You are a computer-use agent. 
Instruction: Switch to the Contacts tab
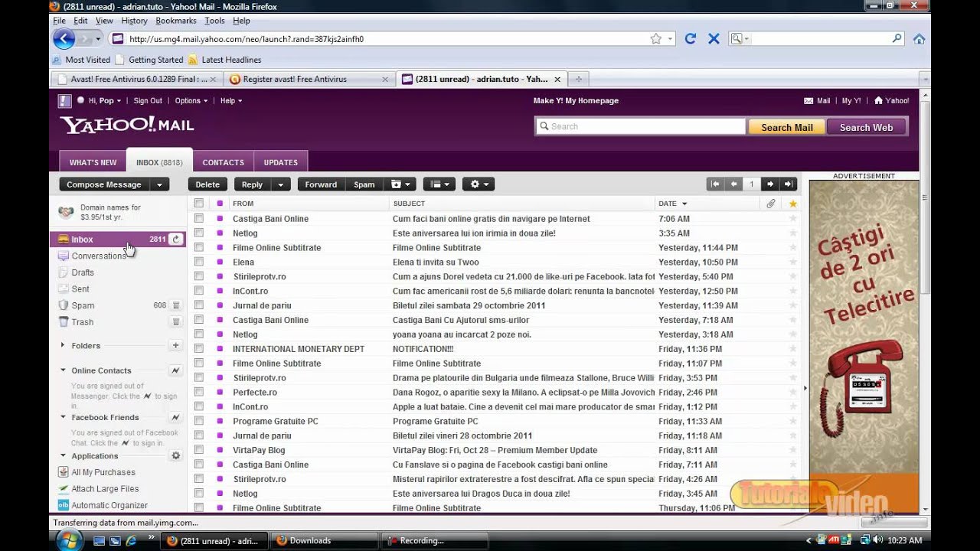223,162
